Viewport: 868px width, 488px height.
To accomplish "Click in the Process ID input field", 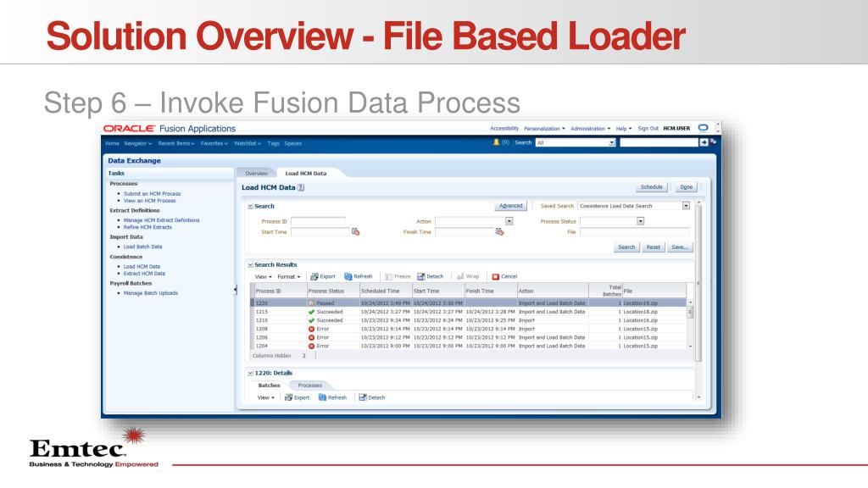I will coord(319,221).
